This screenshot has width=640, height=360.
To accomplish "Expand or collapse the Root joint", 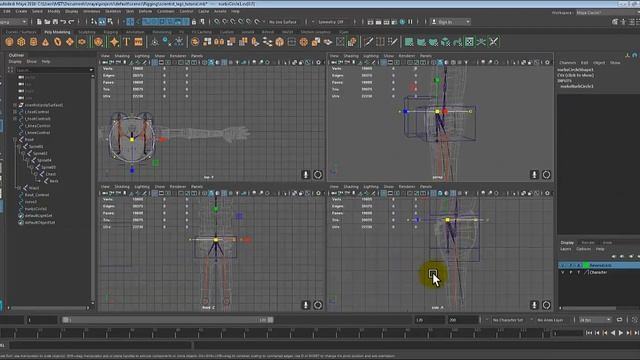I will [15, 140].
